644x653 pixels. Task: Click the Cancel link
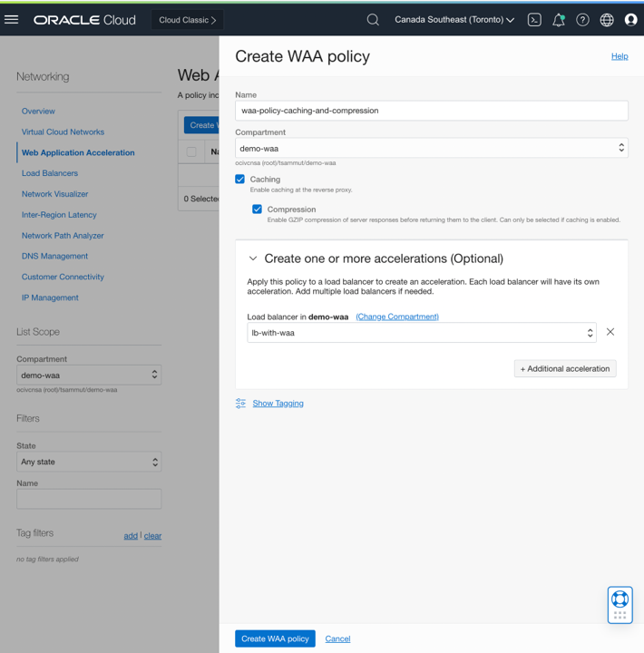tap(337, 638)
